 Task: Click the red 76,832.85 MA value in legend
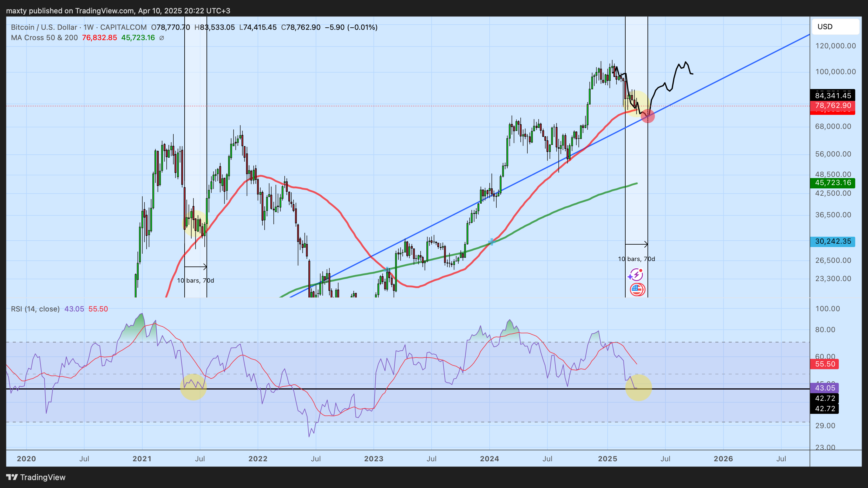click(99, 38)
